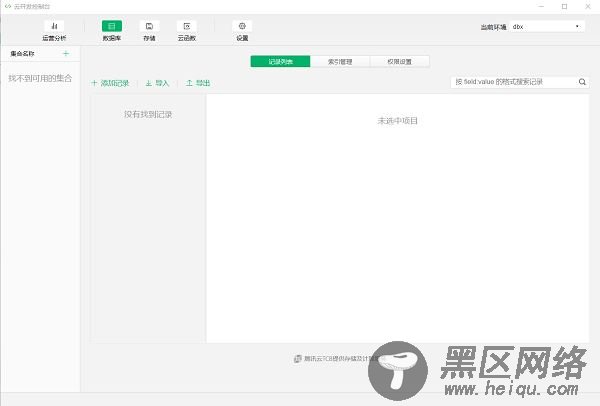The height and width of the screenshot is (406, 600).
Task: Click the app logo in title bar
Action: (x=8, y=6)
